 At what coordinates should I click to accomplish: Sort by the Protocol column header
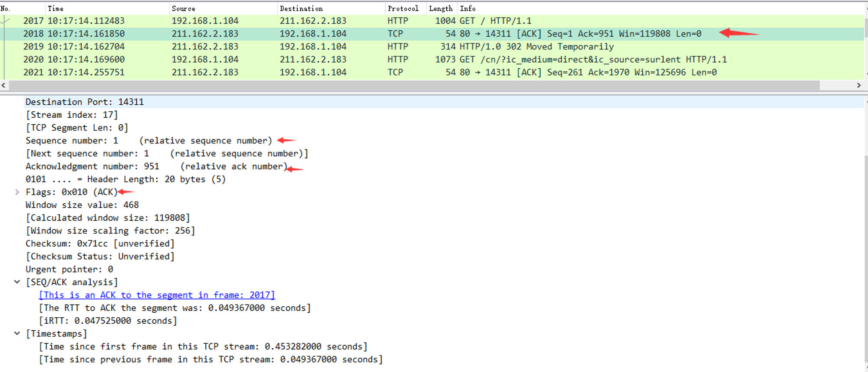coord(406,8)
